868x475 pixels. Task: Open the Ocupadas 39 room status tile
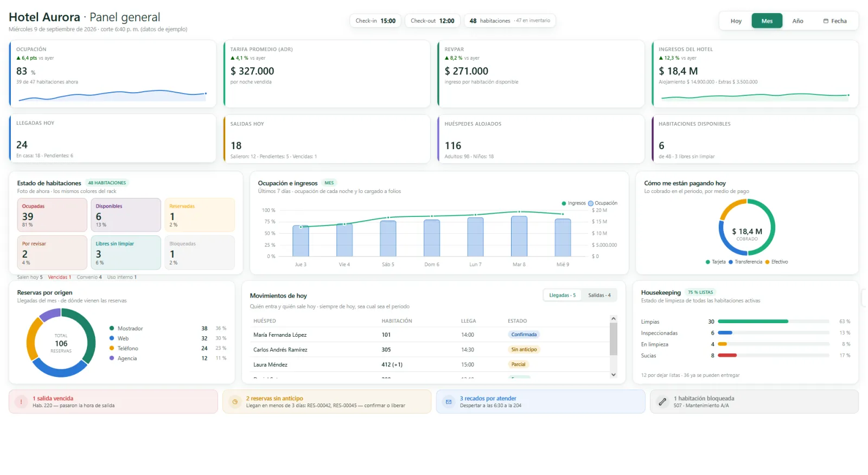(x=52, y=215)
